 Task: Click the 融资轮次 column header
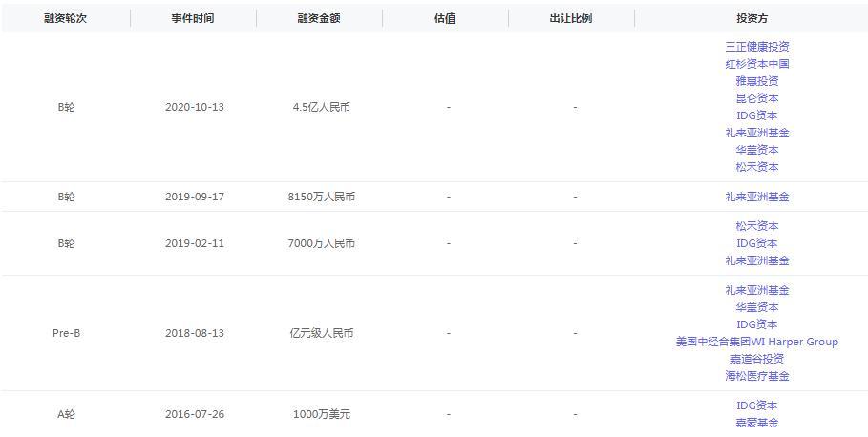click(x=65, y=18)
